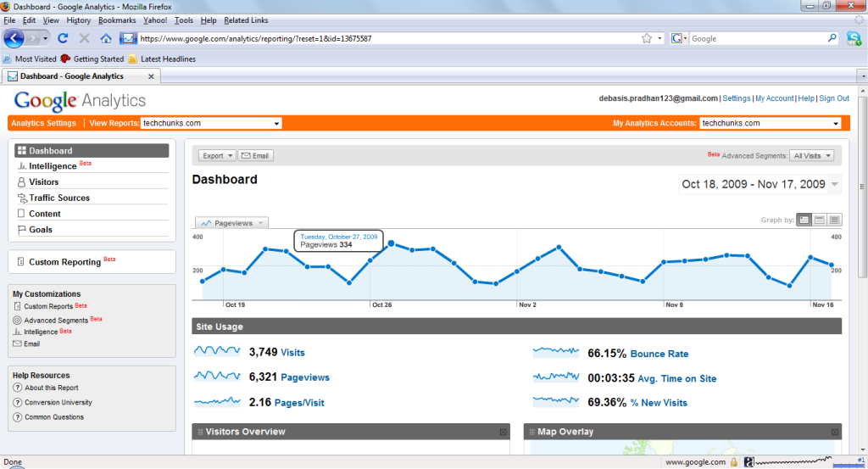Click the Content page icon
This screenshot has height=469, width=868.
(21, 213)
